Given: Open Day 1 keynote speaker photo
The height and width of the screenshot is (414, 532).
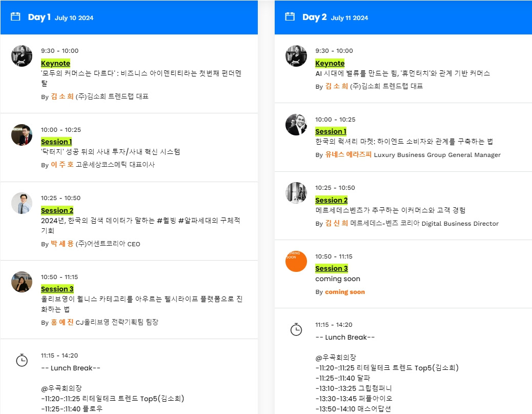Looking at the screenshot, I should pos(22,56).
